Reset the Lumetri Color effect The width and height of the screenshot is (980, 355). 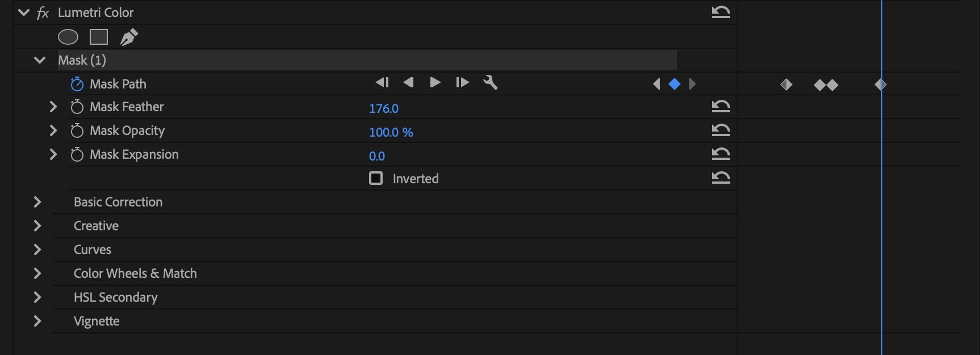pos(721,12)
